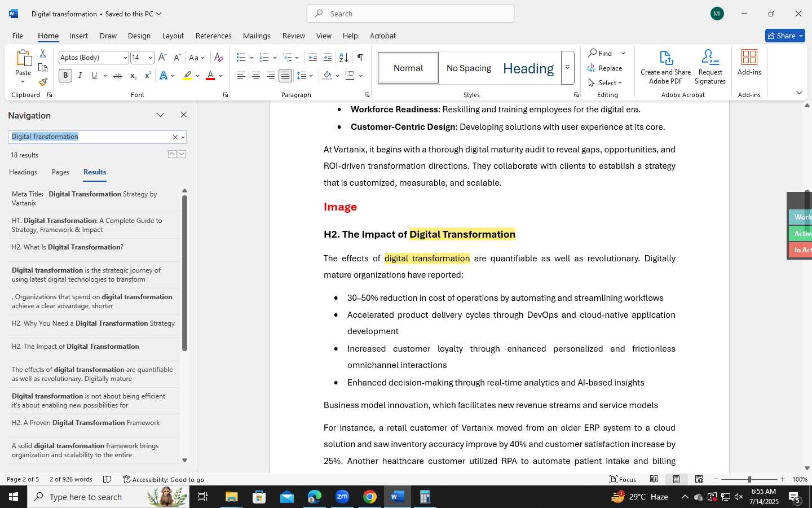Viewport: 812px width, 508px height.
Task: Apply subscript formatting
Action: click(133, 76)
